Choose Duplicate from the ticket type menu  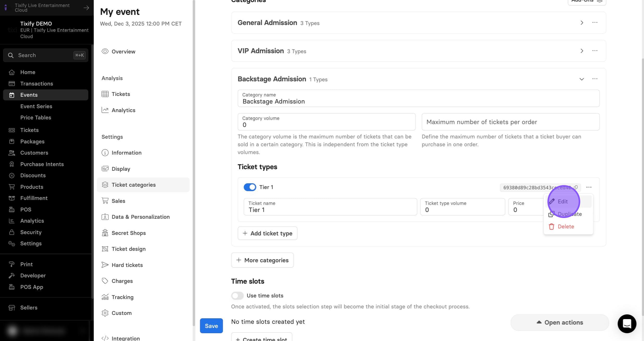pyautogui.click(x=568, y=214)
